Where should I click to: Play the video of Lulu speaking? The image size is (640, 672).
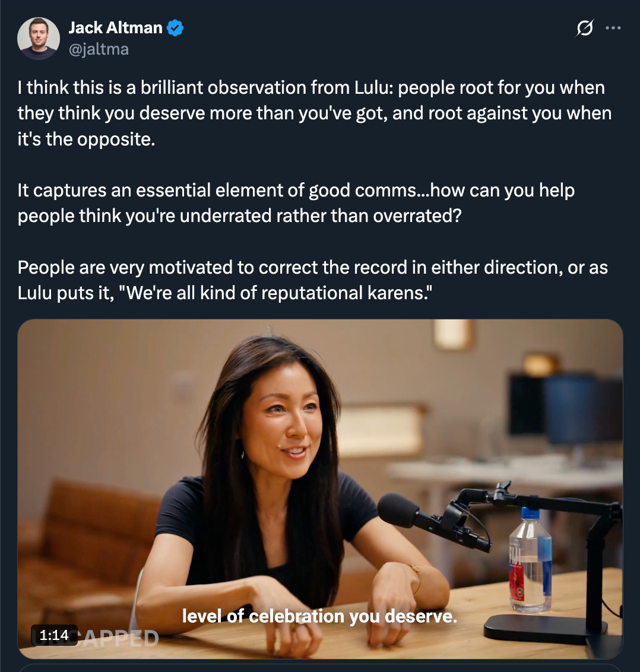(320, 489)
